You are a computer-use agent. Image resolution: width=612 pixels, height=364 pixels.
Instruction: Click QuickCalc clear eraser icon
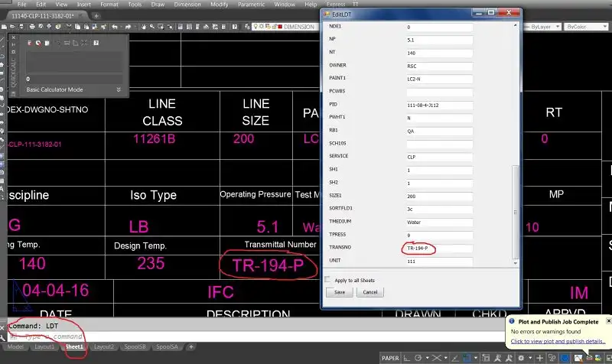pos(29,43)
